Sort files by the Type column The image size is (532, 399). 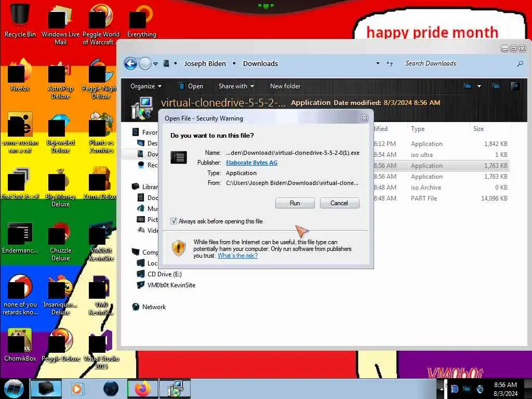tap(418, 129)
